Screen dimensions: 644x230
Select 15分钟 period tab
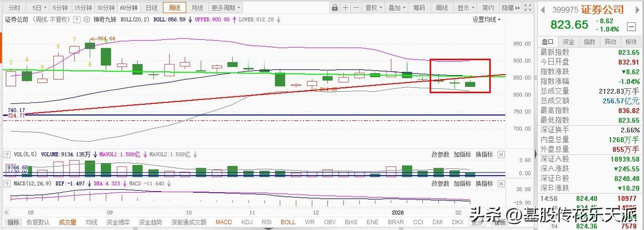coord(83,8)
